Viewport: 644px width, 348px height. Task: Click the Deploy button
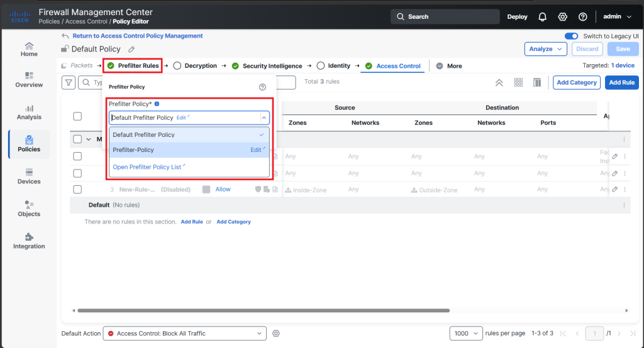click(517, 17)
